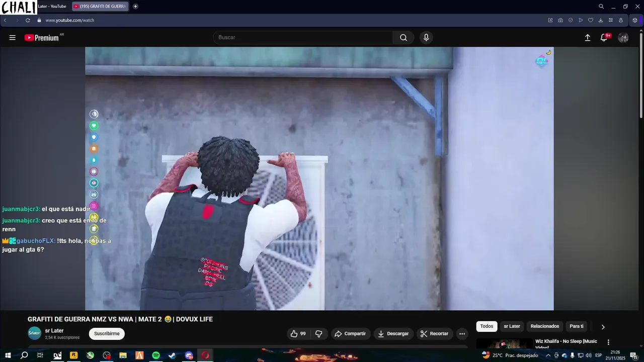Open notifications bell with 9+ badge
This screenshot has height=362, width=644.
[x=604, y=38]
